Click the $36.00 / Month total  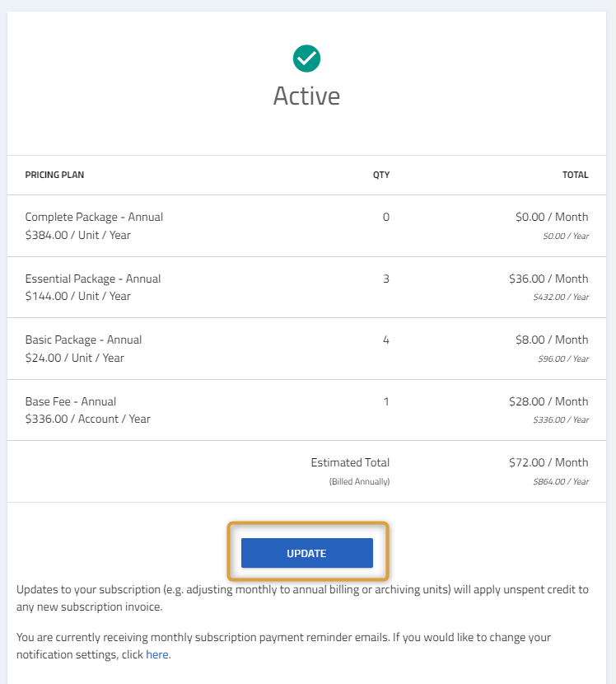point(548,279)
